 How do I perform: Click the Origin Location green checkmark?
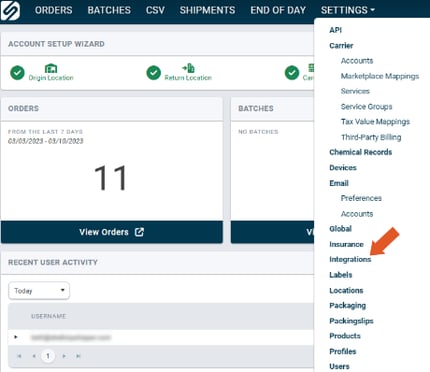tap(17, 73)
